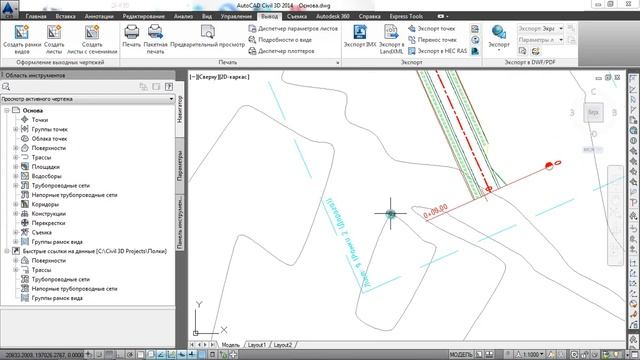Click the Перекрестки tree node icon

[24, 223]
